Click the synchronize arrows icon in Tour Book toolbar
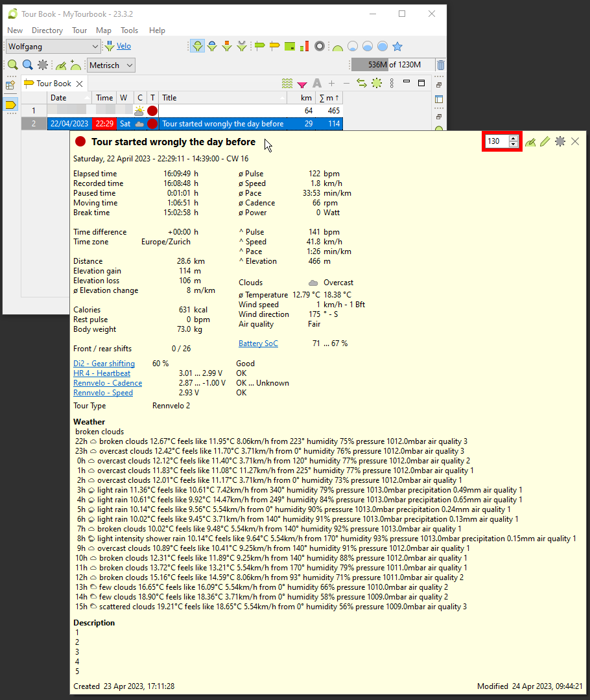Viewport: 590px width, 700px height. click(360, 84)
